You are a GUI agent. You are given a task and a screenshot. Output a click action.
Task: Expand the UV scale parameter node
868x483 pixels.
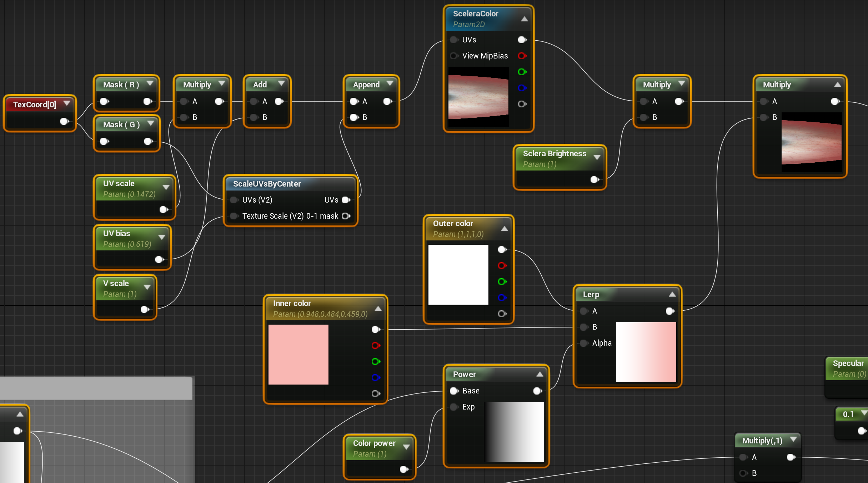(166, 188)
